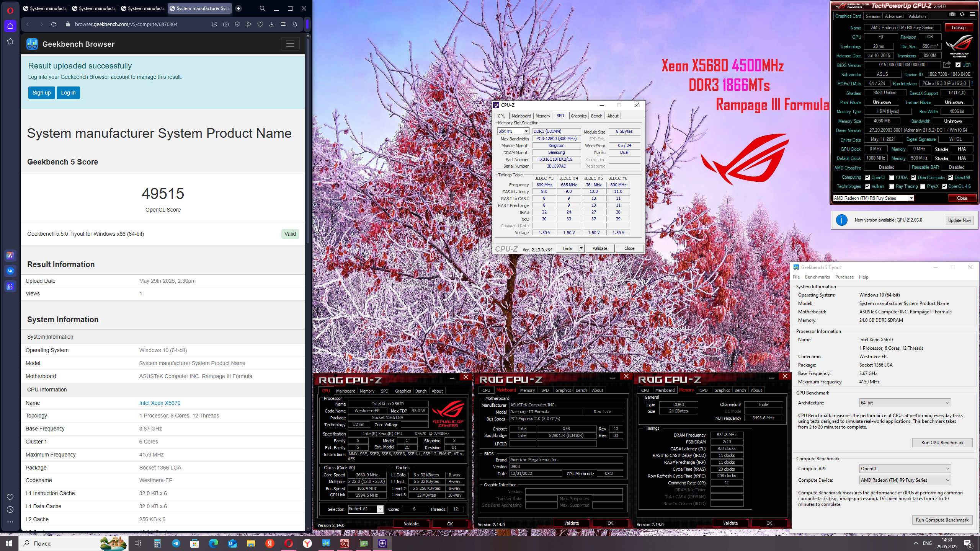Toggle the OpenGL 4.6 checkbox in GPU-Z

pos(944,186)
